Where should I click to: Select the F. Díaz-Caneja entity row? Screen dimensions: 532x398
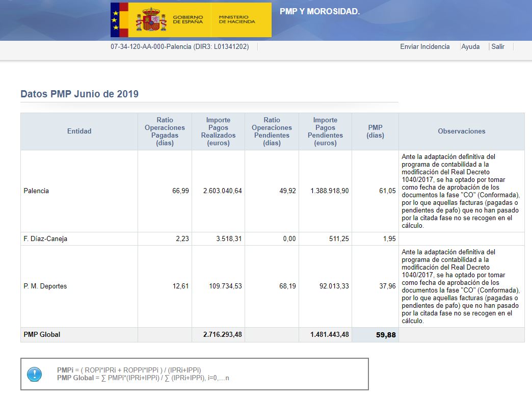tap(45, 239)
